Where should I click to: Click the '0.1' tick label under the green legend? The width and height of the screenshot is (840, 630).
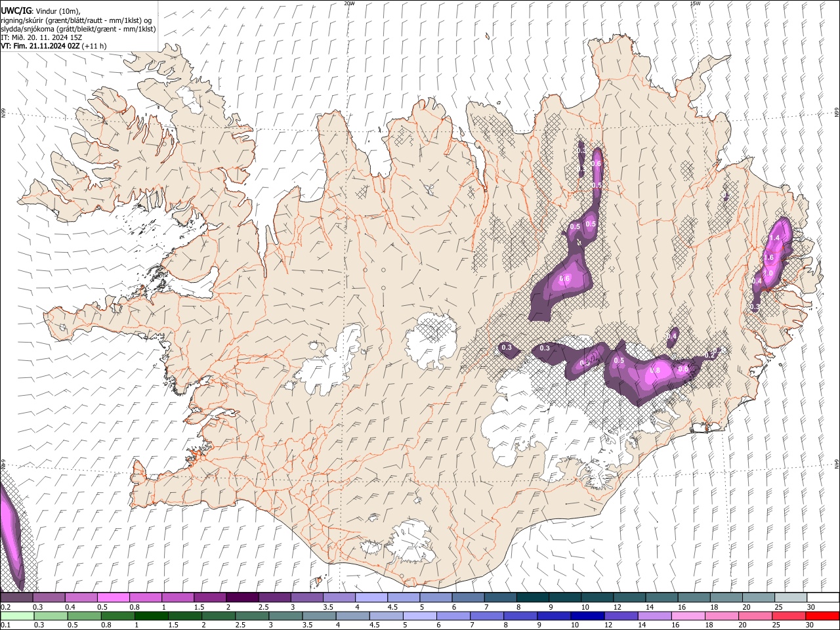5,625
